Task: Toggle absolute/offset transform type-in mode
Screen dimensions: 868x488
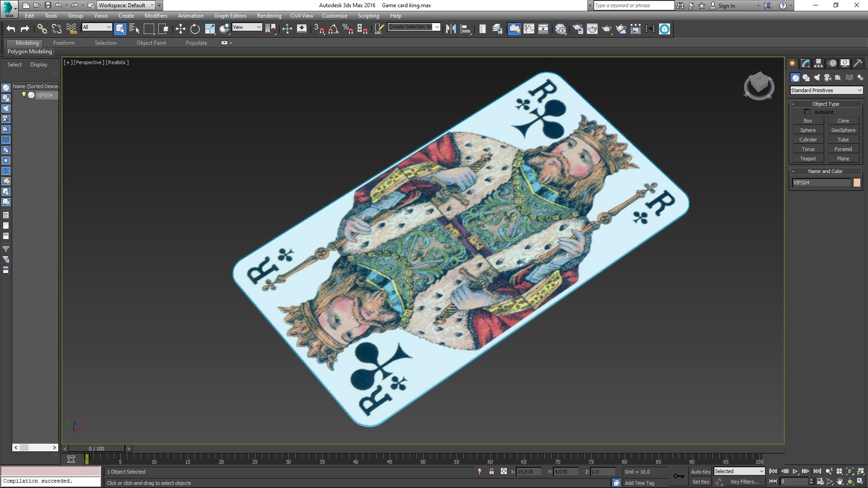Action: (504, 471)
